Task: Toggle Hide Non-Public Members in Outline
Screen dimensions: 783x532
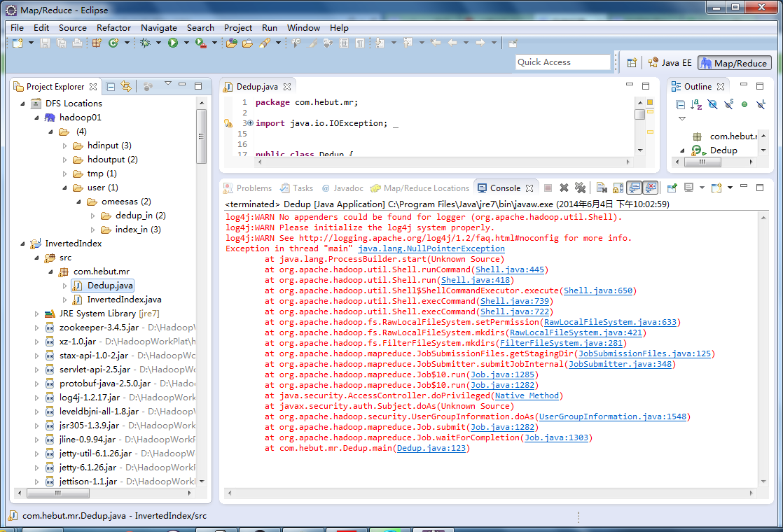Action: tap(744, 104)
